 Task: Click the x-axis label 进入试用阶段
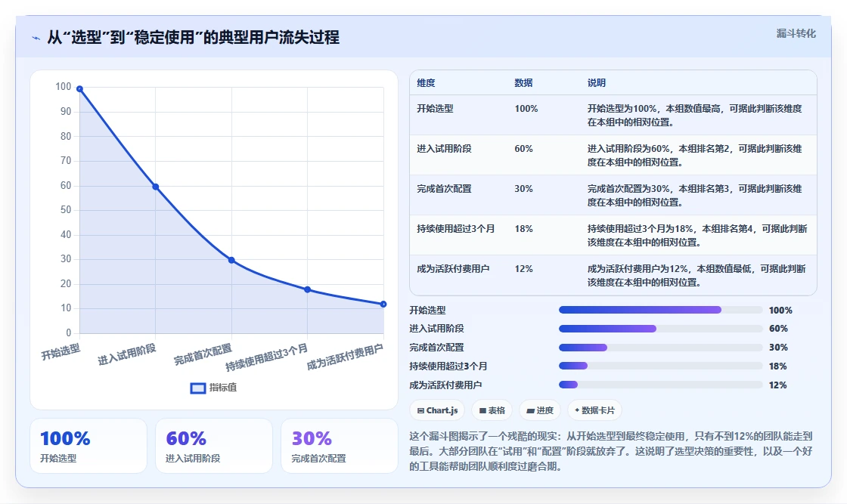[127, 354]
